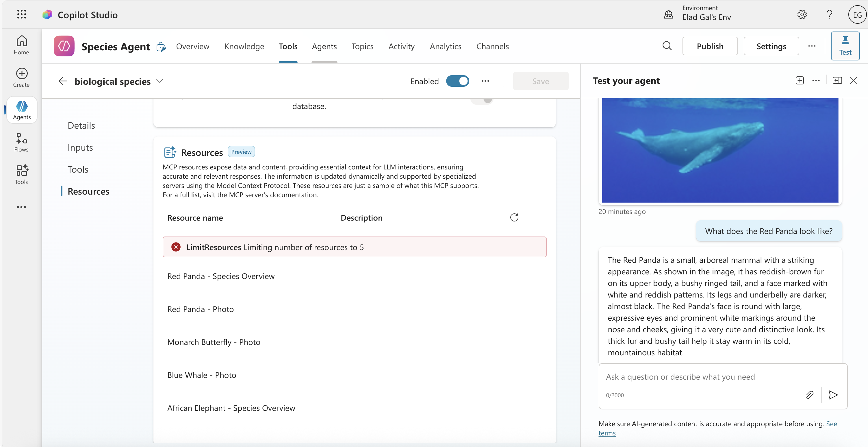Open the Flows sidebar item
Screen dimensions: 868x447
[21, 142]
